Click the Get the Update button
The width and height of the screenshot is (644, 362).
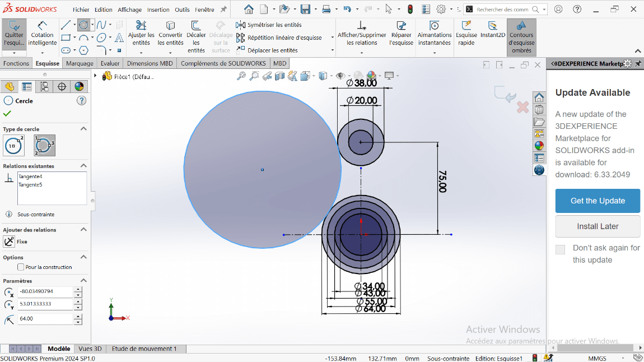(598, 201)
